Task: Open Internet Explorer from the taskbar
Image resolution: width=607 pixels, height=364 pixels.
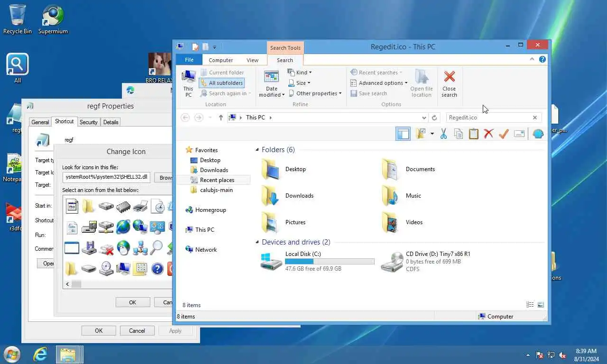Action: (x=40, y=355)
